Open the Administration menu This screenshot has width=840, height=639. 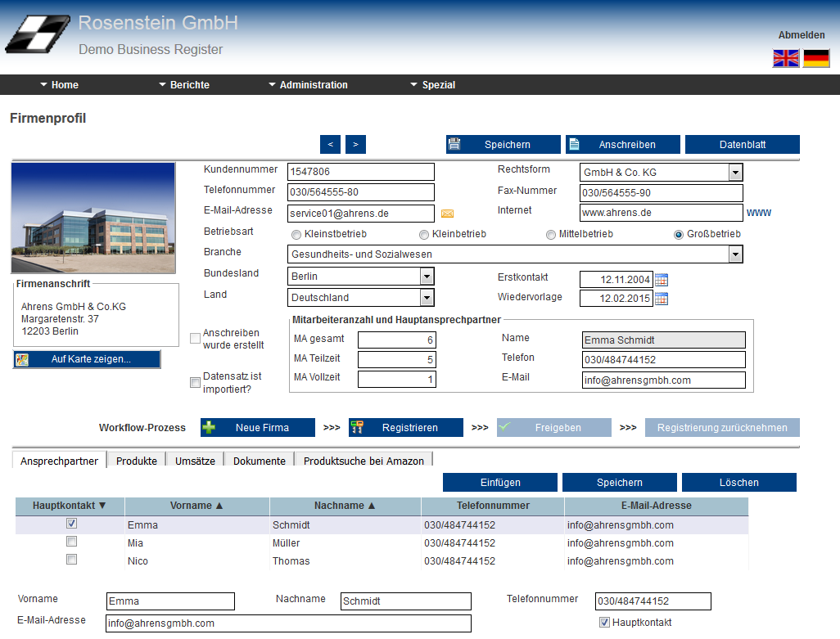pyautogui.click(x=308, y=85)
